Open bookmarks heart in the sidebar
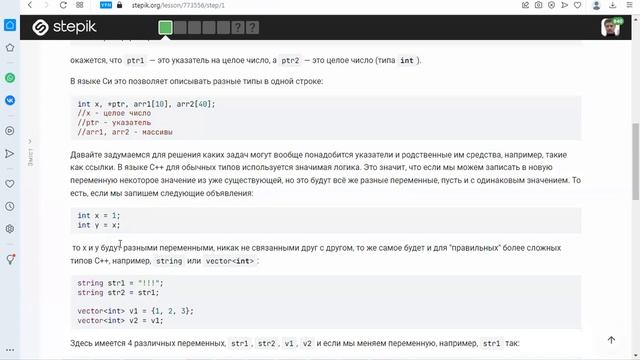640x360 pixels. pyautogui.click(x=10, y=184)
